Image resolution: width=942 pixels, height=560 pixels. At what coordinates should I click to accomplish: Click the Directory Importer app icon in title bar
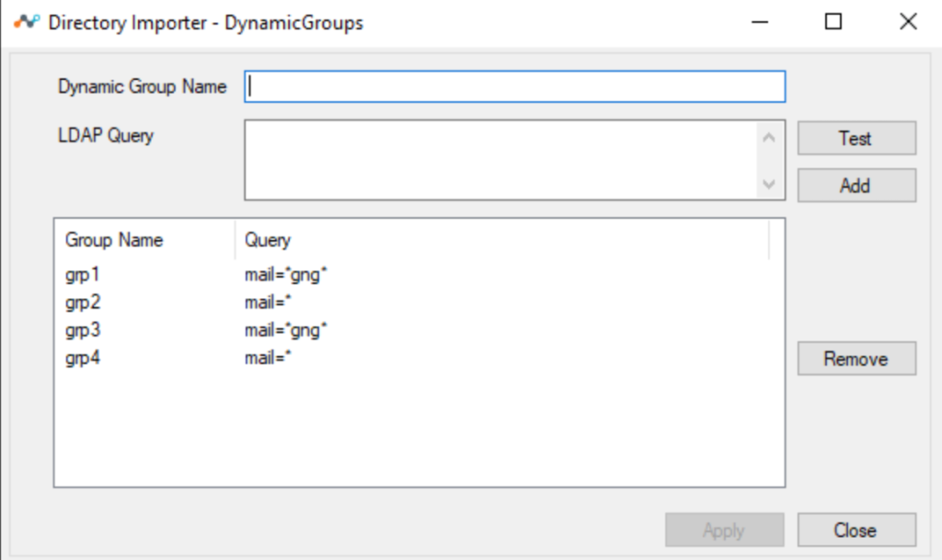click(27, 22)
